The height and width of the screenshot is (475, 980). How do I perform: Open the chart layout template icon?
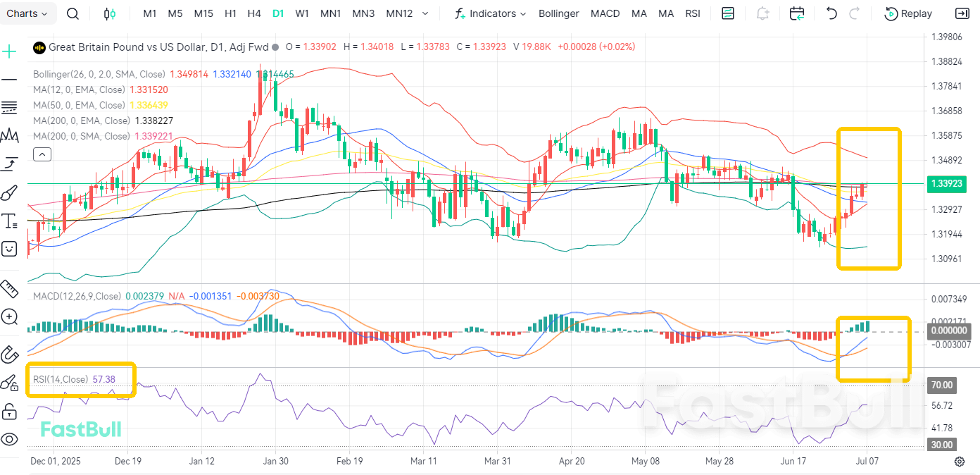tap(728, 13)
